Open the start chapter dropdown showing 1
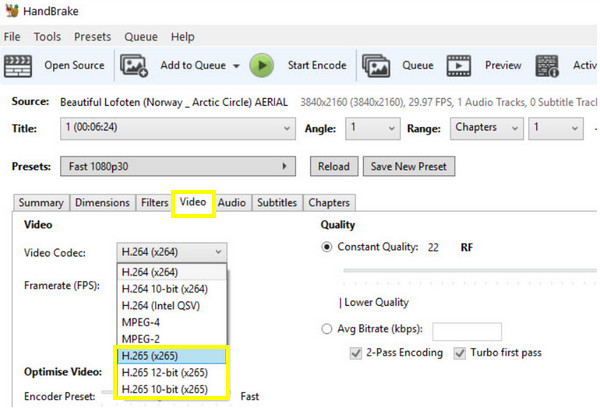The width and height of the screenshot is (600, 408). pos(556,128)
